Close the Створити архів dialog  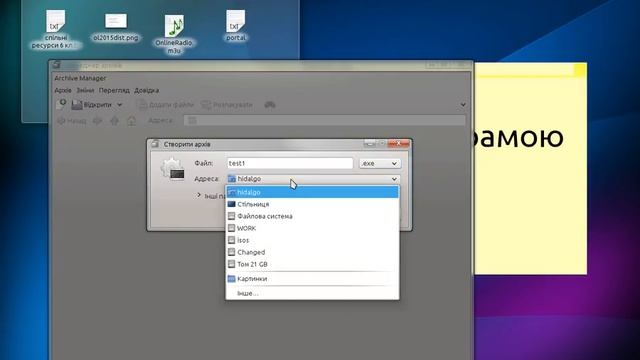398,143
